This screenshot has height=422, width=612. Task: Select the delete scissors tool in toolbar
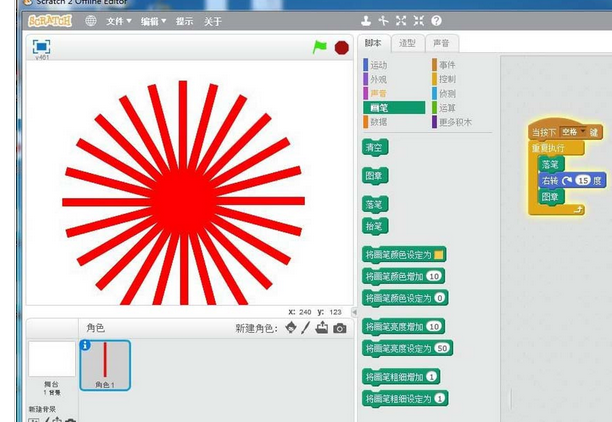(x=384, y=21)
